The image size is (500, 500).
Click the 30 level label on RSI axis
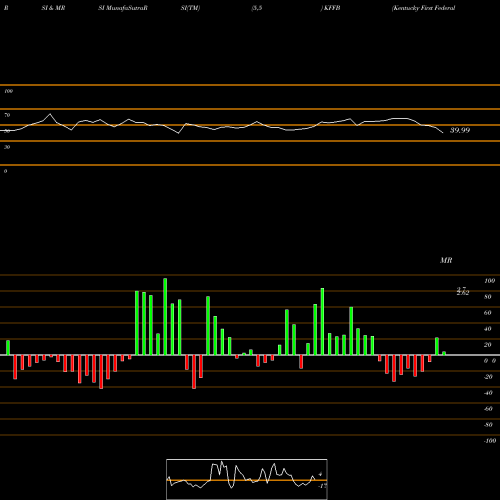(x=7, y=147)
